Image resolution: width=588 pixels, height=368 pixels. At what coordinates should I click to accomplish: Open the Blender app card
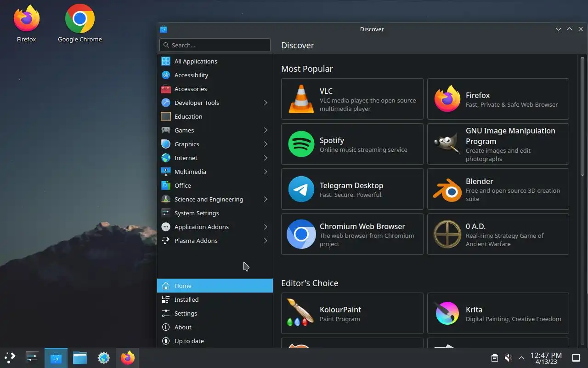498,189
